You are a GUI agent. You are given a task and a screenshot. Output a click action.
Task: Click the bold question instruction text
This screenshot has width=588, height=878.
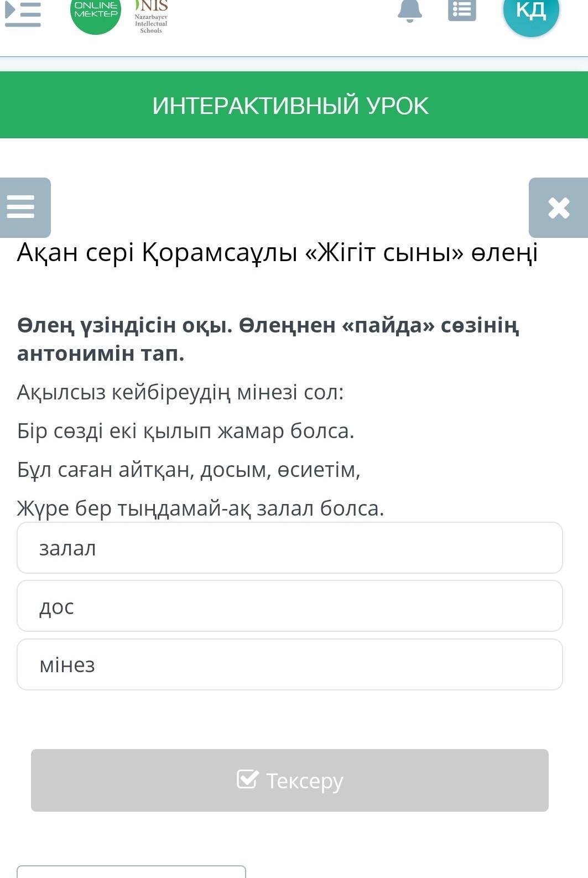[x=268, y=339]
